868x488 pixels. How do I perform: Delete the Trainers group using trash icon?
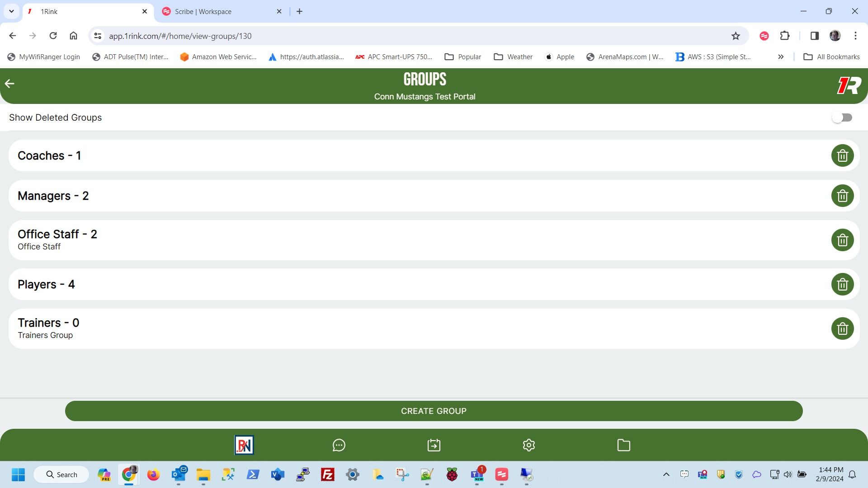pyautogui.click(x=842, y=328)
